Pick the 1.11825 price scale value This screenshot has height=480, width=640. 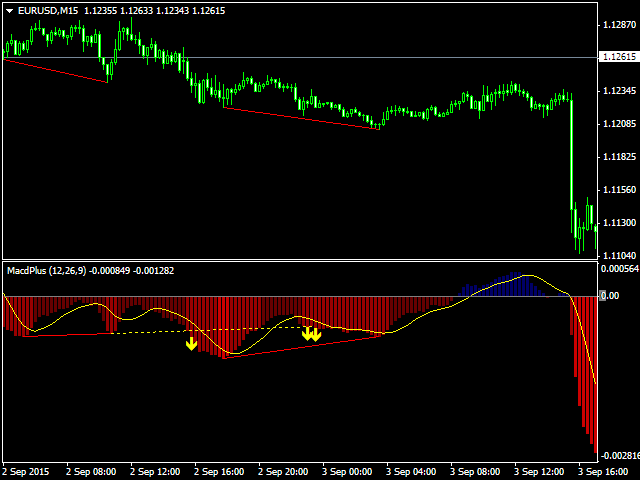click(x=619, y=157)
